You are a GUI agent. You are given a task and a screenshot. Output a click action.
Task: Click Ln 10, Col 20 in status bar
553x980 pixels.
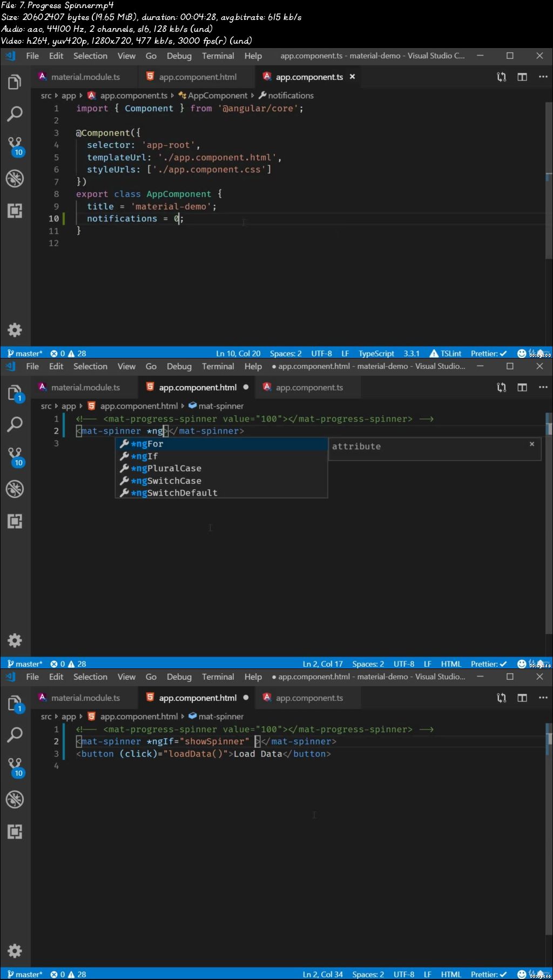tap(238, 354)
